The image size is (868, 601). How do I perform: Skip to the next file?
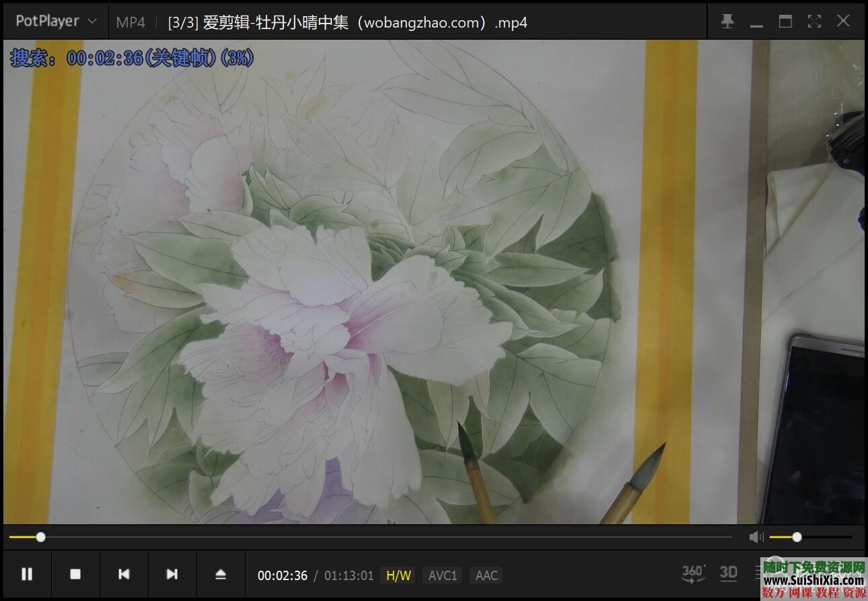[x=172, y=574]
